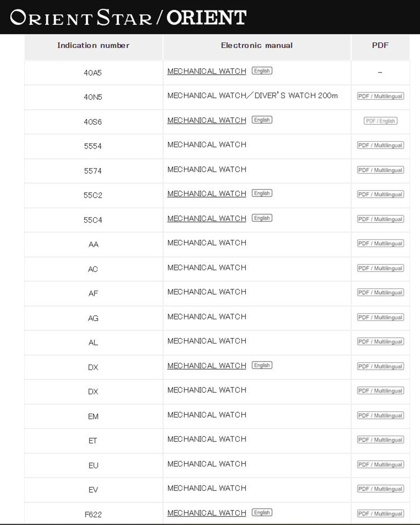Click English badge in the 55C4 row
The image size is (420, 525).
tap(262, 218)
